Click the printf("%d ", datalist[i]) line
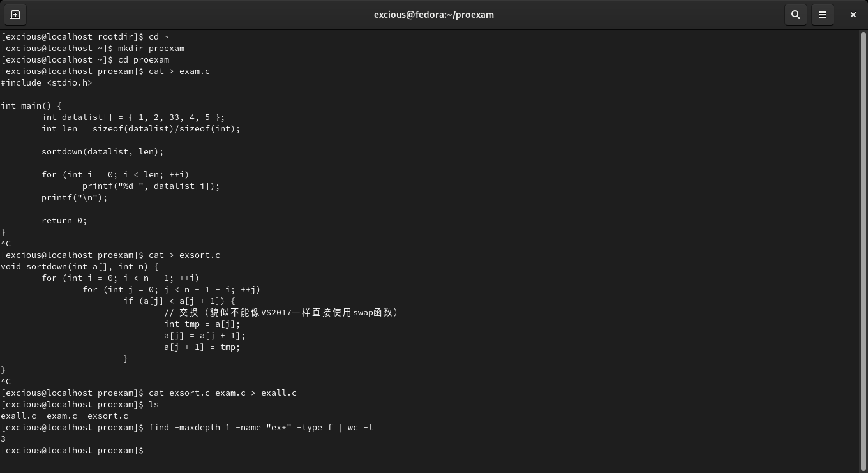Image resolution: width=868 pixels, height=473 pixels. click(151, 186)
